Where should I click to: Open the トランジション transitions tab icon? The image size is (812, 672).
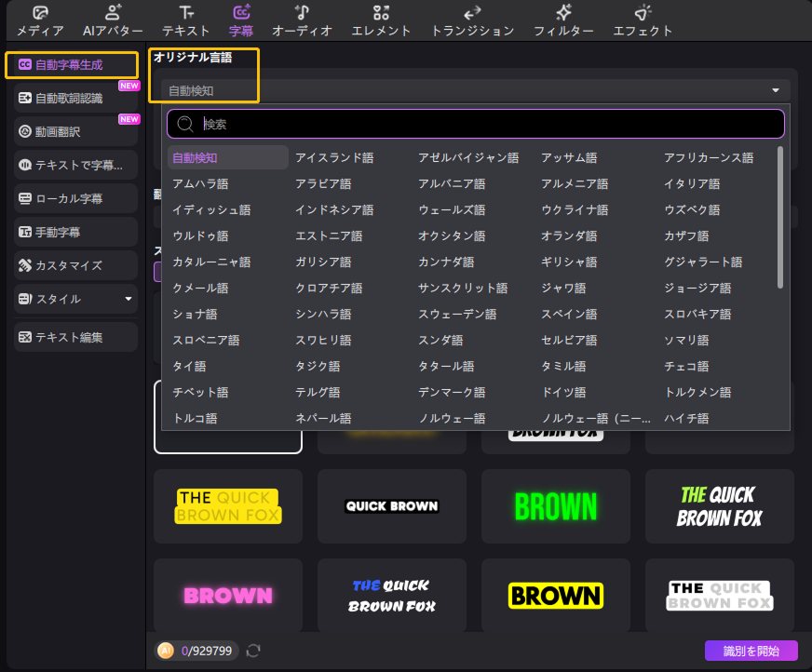click(x=472, y=13)
